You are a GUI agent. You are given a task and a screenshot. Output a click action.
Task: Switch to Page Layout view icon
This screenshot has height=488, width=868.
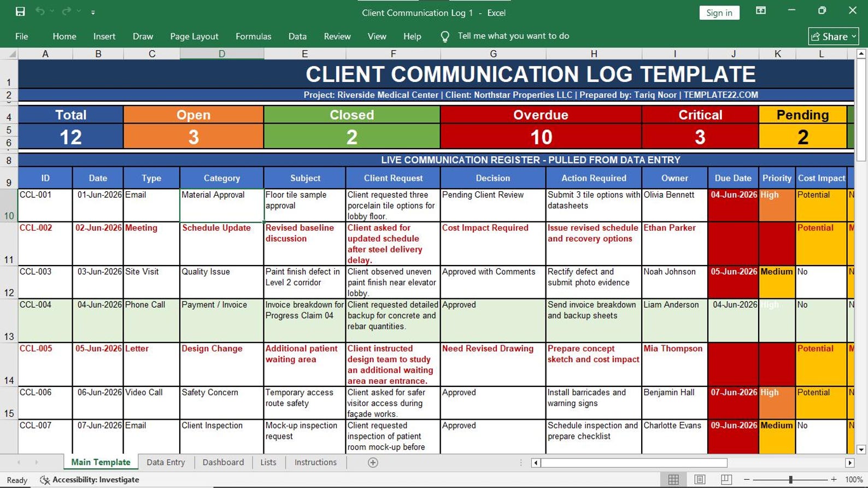700,479
